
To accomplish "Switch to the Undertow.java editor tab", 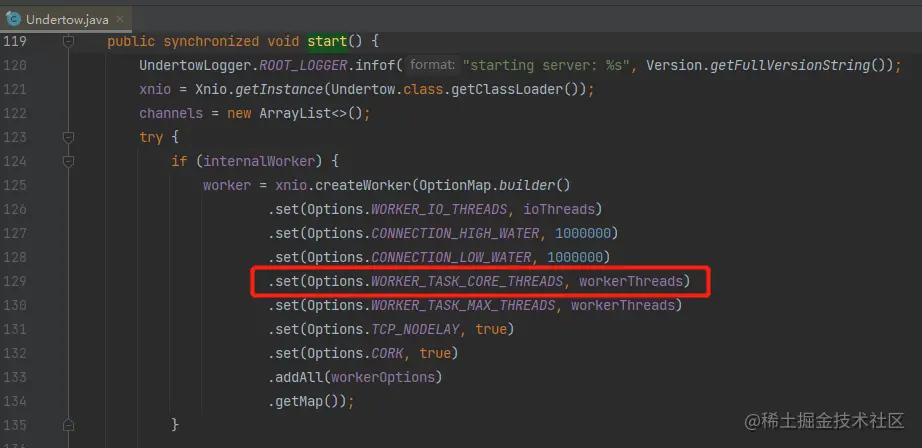I will tap(65, 19).
